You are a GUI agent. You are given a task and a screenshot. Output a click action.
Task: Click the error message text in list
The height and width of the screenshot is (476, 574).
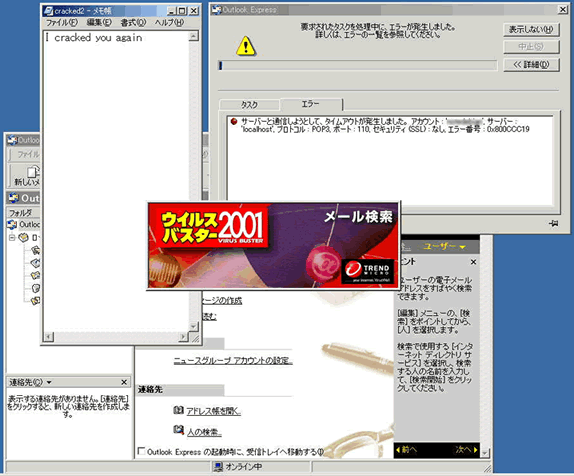click(385, 125)
